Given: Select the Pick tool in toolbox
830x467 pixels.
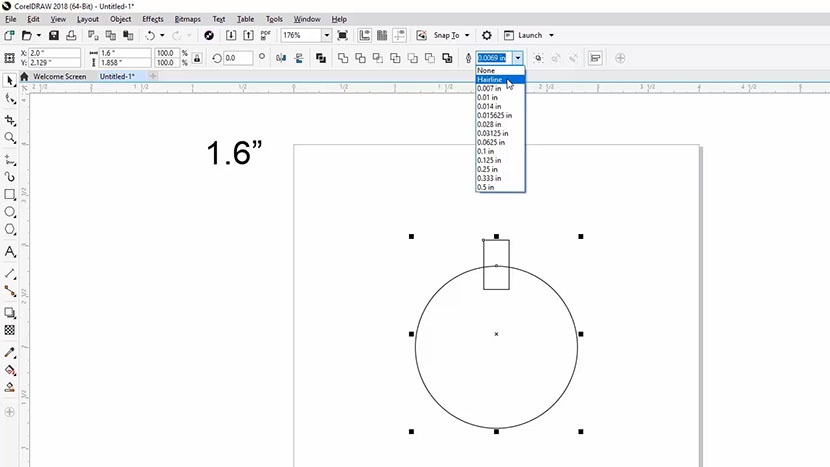Looking at the screenshot, I should click(x=10, y=80).
